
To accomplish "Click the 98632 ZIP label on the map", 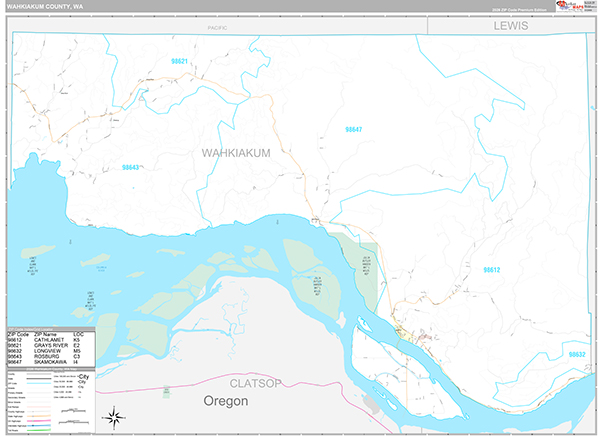I will tap(577, 354).
